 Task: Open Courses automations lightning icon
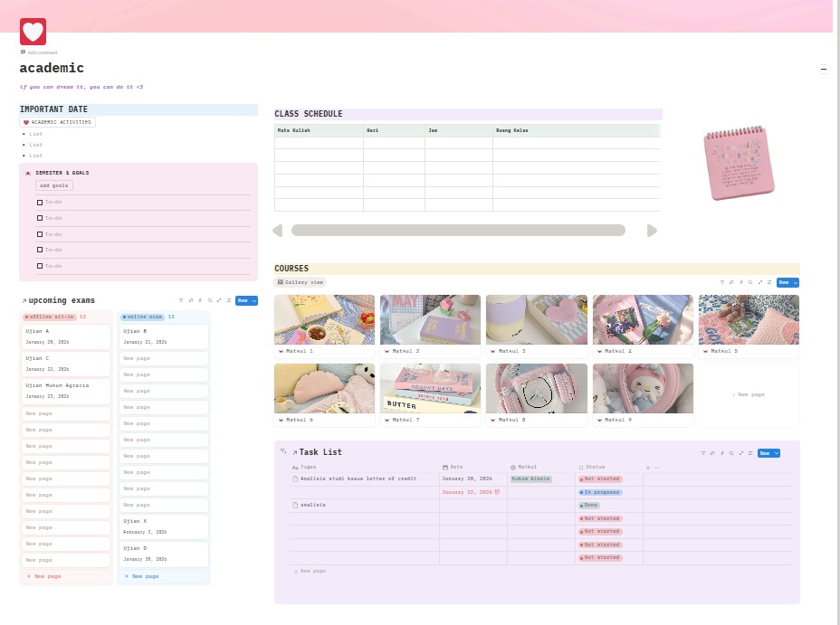741,282
